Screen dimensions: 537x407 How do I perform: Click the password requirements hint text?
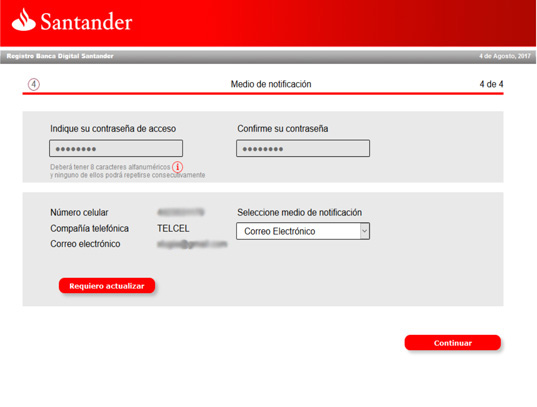pos(127,171)
